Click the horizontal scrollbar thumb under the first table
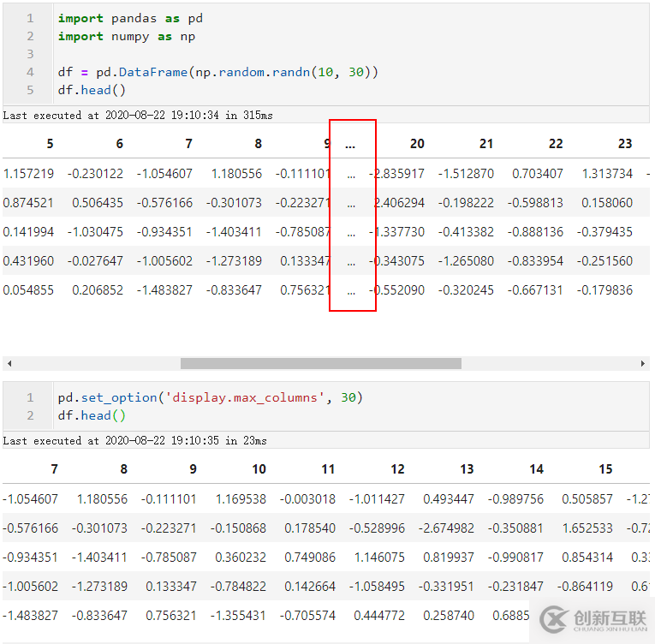The height and width of the screenshot is (644, 655). click(321, 364)
